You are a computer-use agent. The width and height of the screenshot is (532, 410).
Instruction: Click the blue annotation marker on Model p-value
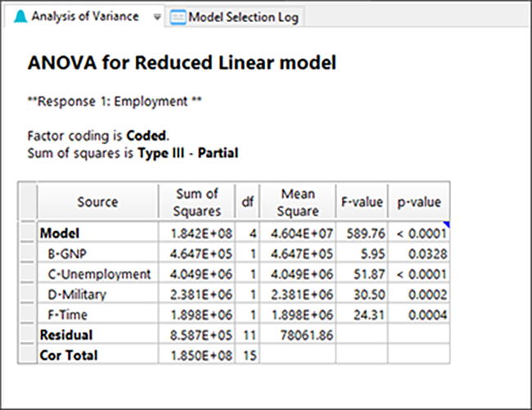(x=446, y=224)
